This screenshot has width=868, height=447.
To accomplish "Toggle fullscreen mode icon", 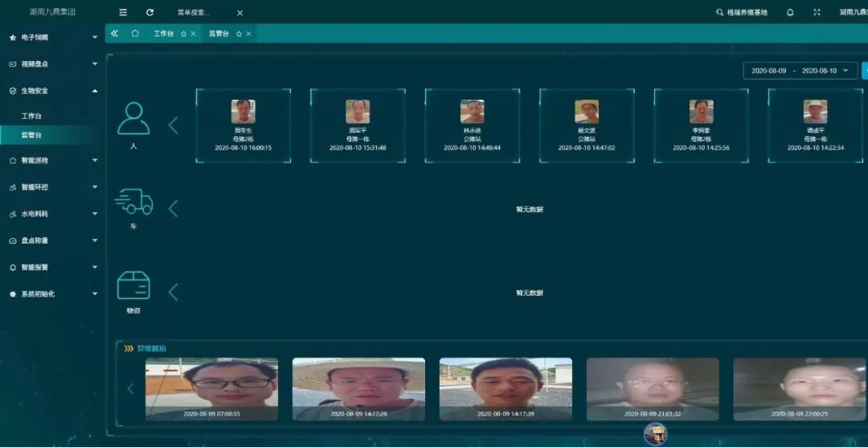I will [x=817, y=12].
